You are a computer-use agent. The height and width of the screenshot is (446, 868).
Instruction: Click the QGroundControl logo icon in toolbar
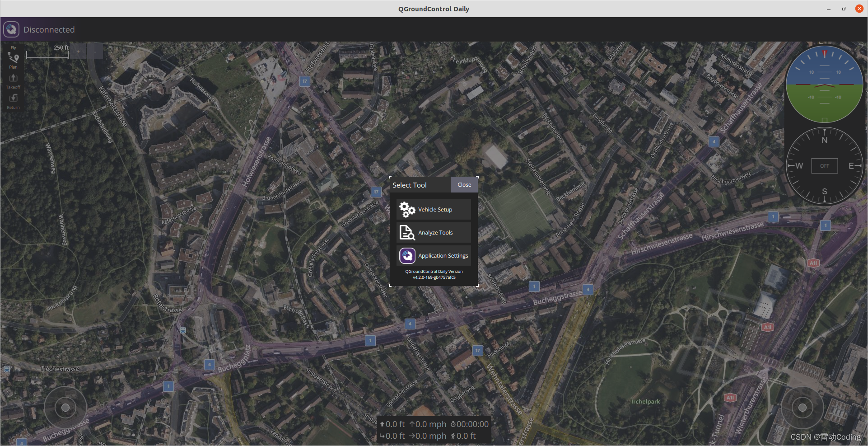11,29
